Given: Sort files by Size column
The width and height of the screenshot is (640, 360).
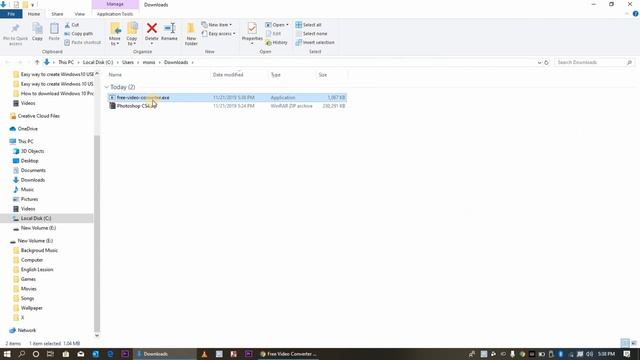Looking at the screenshot, I should (323, 75).
